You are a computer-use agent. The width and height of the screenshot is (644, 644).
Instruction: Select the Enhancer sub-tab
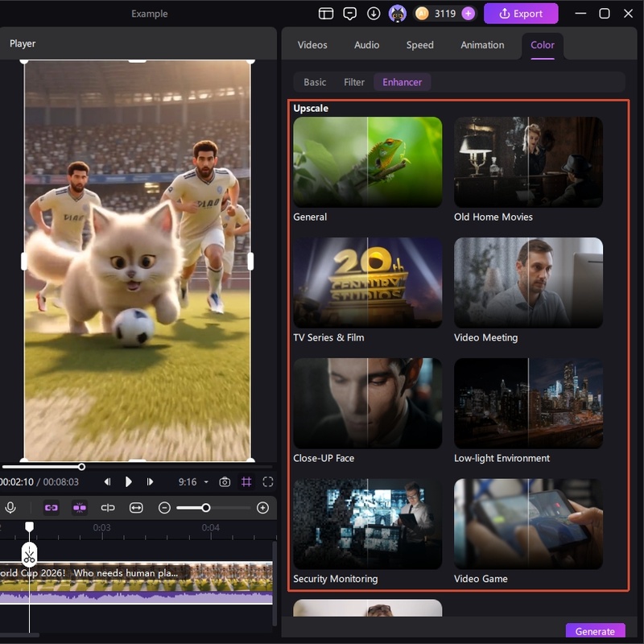(x=402, y=82)
